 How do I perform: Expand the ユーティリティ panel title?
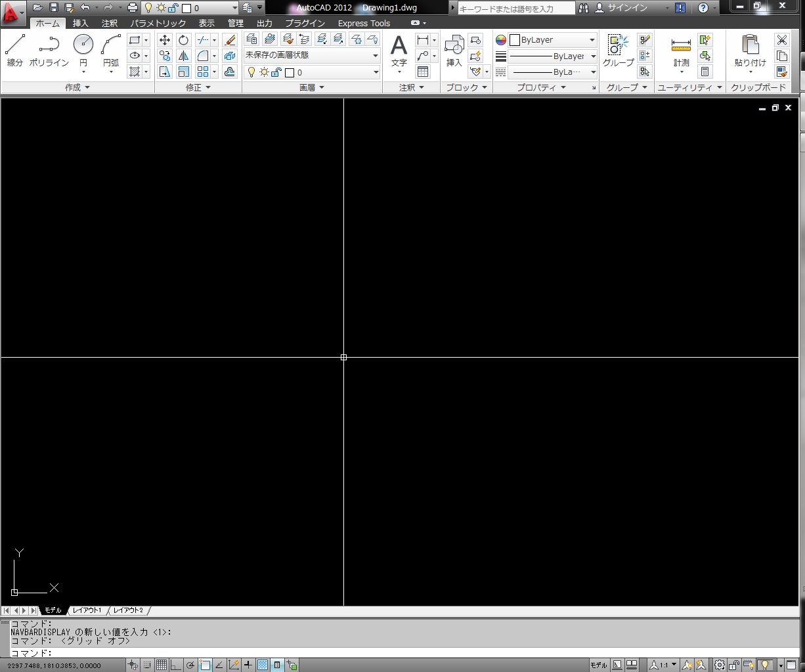point(689,87)
